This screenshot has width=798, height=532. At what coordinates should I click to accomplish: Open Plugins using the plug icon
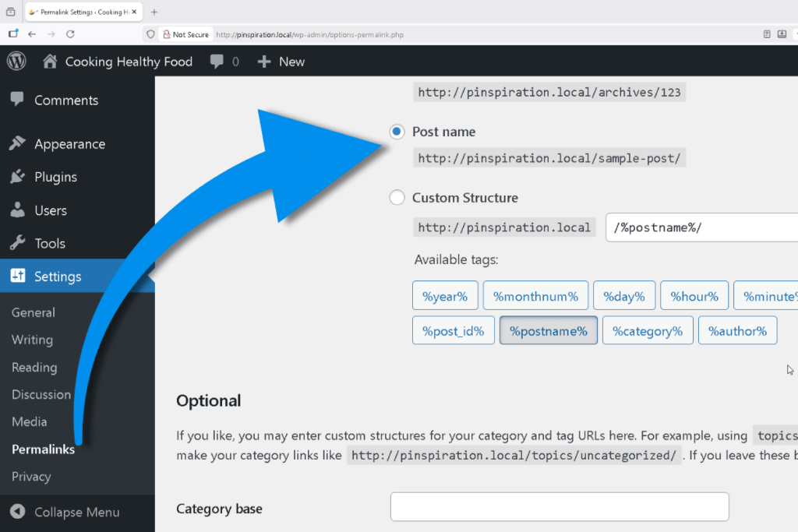pyautogui.click(x=19, y=177)
